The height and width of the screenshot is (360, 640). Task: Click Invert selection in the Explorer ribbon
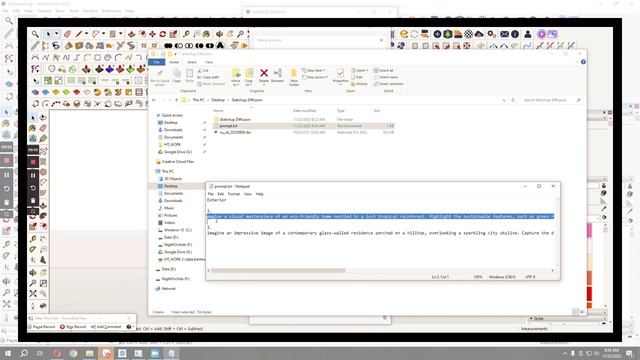[x=389, y=84]
